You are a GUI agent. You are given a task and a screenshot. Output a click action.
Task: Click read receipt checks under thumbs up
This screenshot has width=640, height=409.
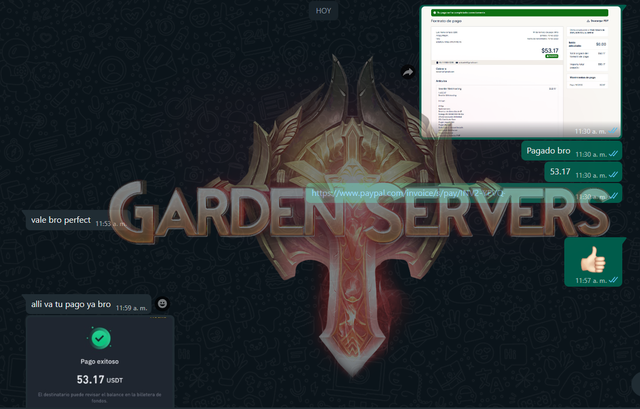click(613, 280)
